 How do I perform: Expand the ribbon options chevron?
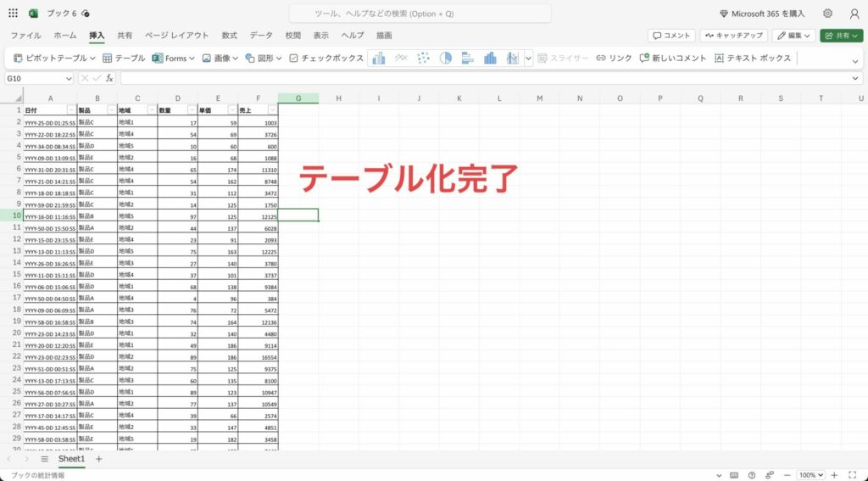click(856, 61)
